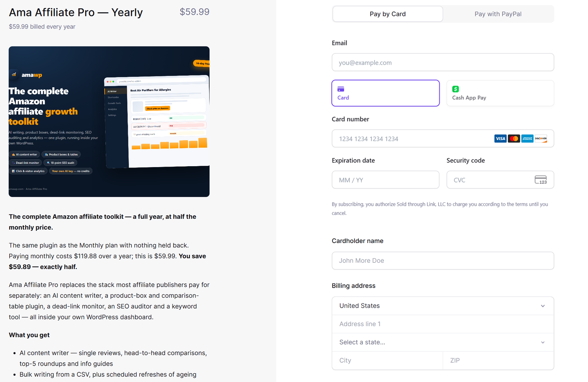The image size is (588, 382).
Task: Click the Billing address label
Action: point(354,286)
